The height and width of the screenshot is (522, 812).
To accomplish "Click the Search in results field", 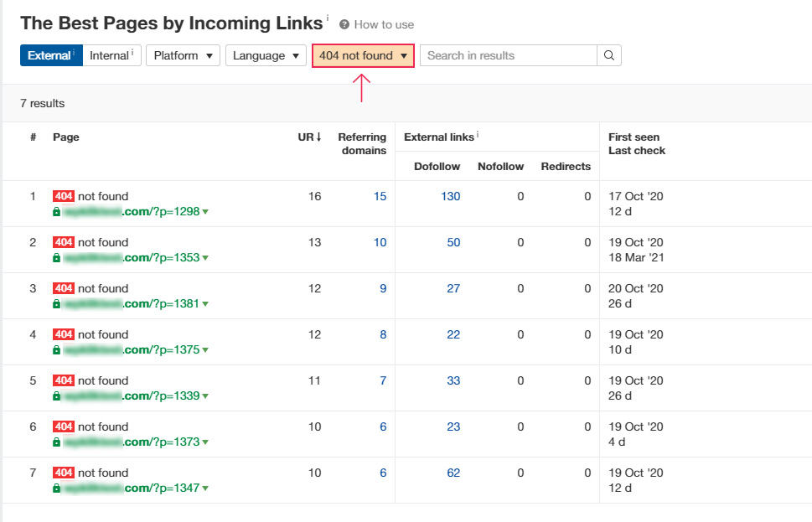I will coord(508,55).
